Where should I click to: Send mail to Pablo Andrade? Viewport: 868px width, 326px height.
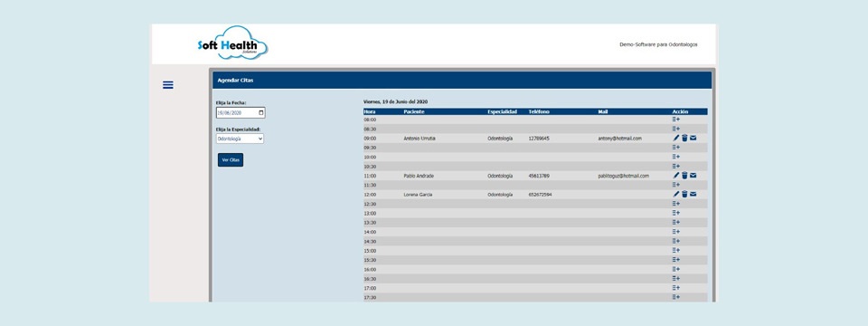pyautogui.click(x=693, y=175)
